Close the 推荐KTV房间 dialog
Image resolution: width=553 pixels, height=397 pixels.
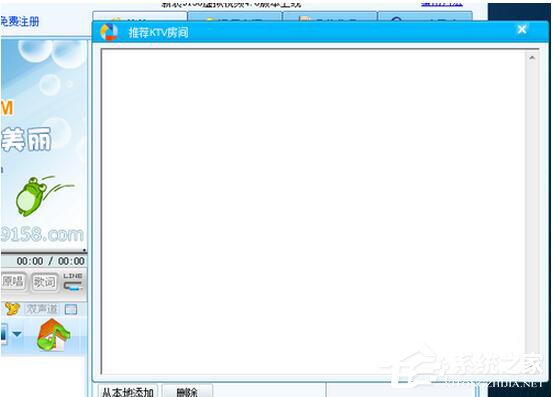(522, 30)
